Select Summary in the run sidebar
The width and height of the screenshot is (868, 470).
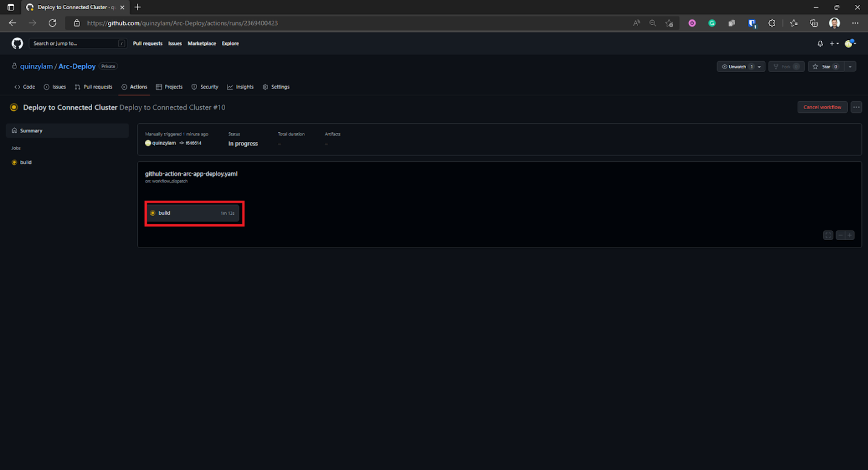pyautogui.click(x=67, y=130)
